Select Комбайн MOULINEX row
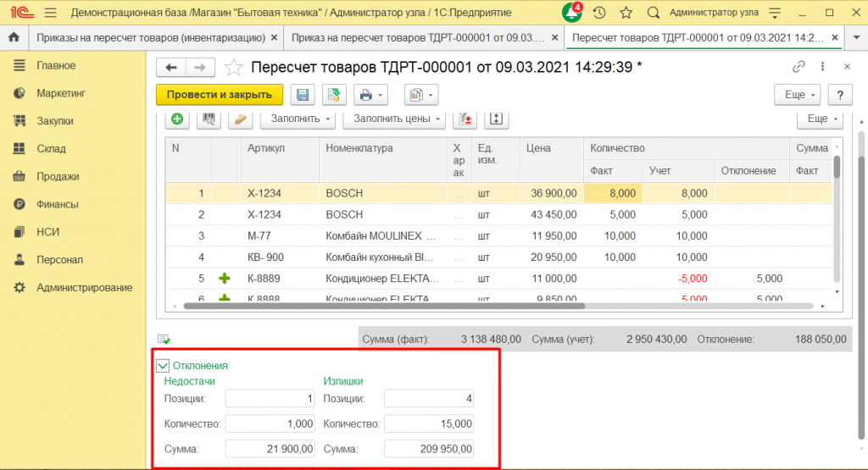 point(498,235)
